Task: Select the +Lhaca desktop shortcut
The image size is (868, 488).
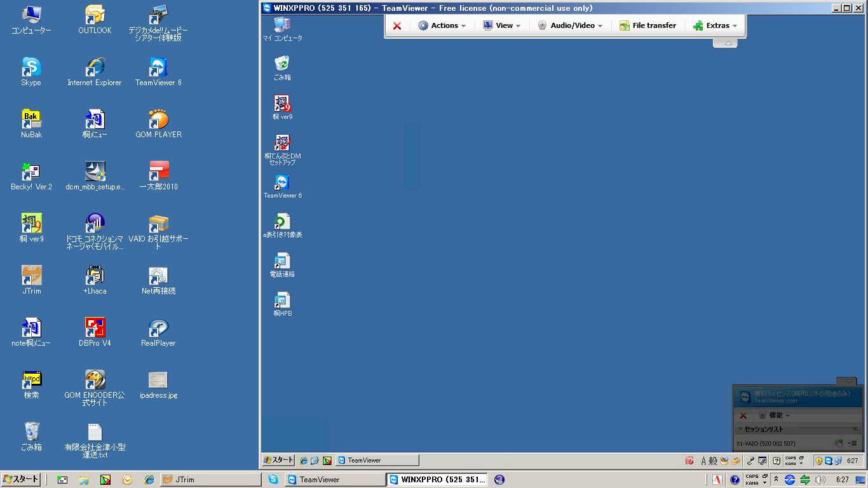Action: (x=95, y=280)
